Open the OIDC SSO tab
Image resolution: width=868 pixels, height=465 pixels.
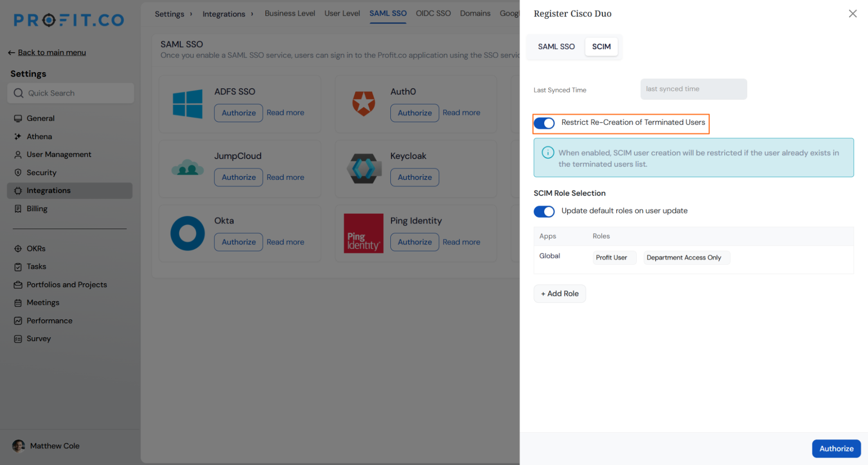point(433,13)
